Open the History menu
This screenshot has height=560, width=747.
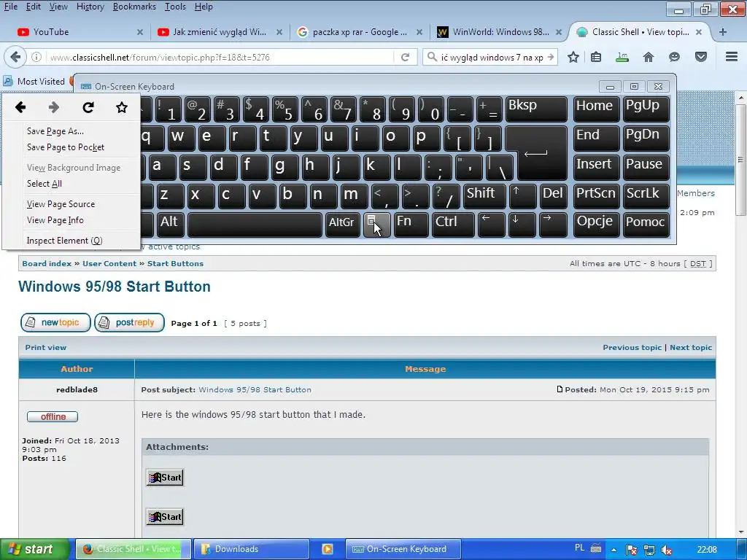(90, 7)
